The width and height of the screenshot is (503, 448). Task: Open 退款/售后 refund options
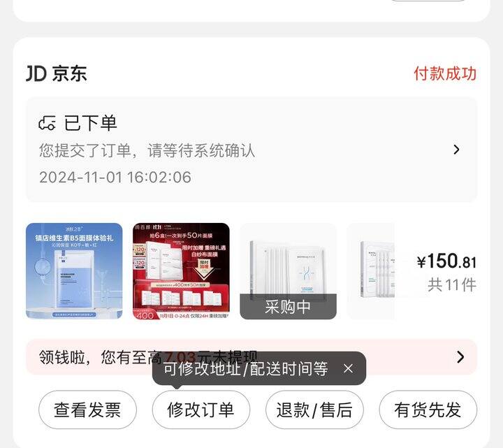(314, 410)
